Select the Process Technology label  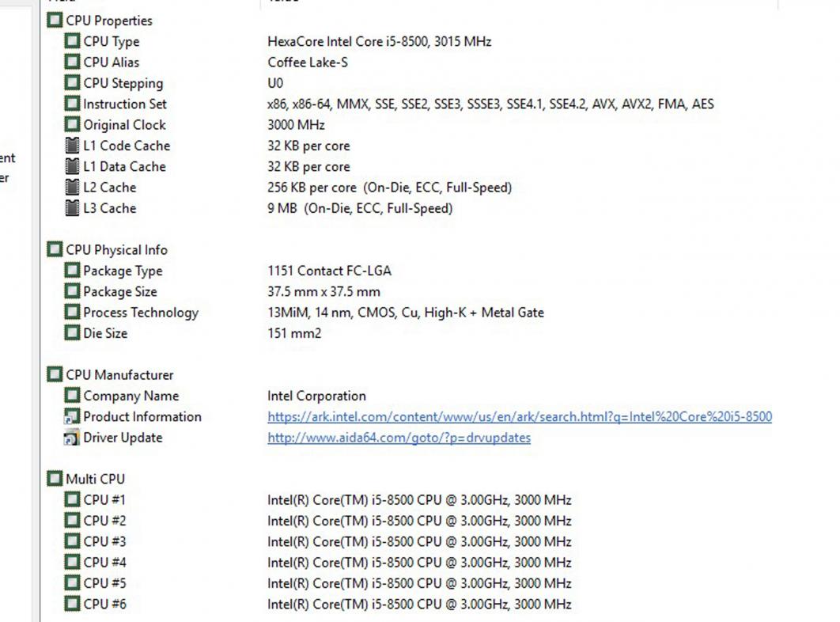point(141,313)
